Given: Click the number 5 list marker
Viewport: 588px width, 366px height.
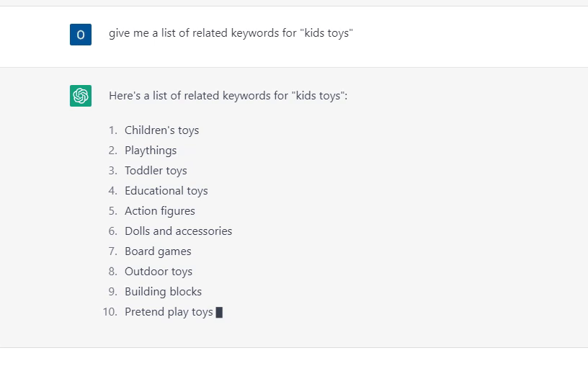Looking at the screenshot, I should [113, 211].
